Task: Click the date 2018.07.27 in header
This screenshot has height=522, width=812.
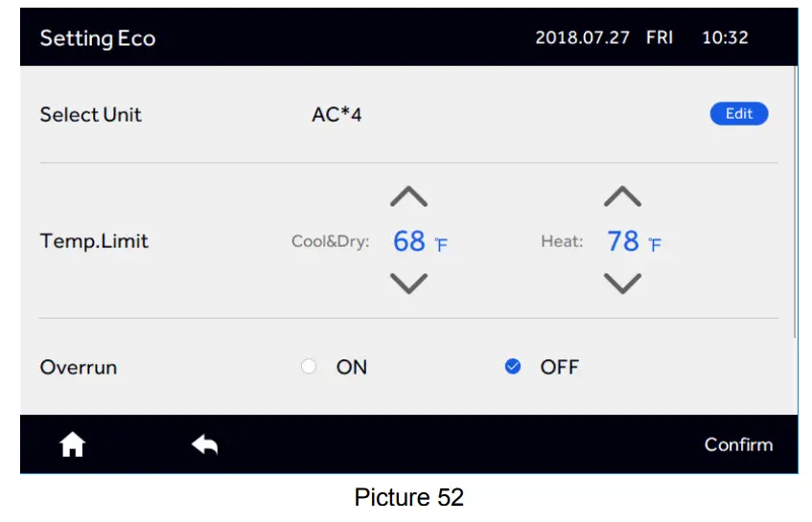Action: click(x=582, y=38)
